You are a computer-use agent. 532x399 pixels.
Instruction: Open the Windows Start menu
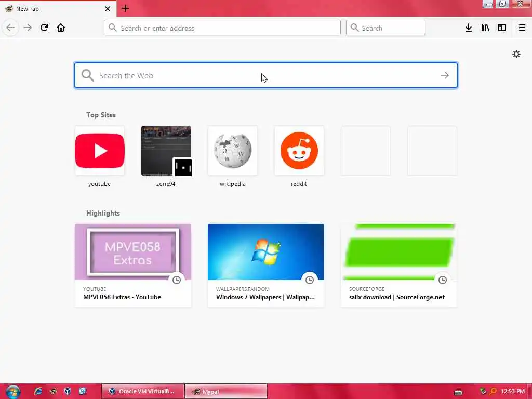point(13,392)
